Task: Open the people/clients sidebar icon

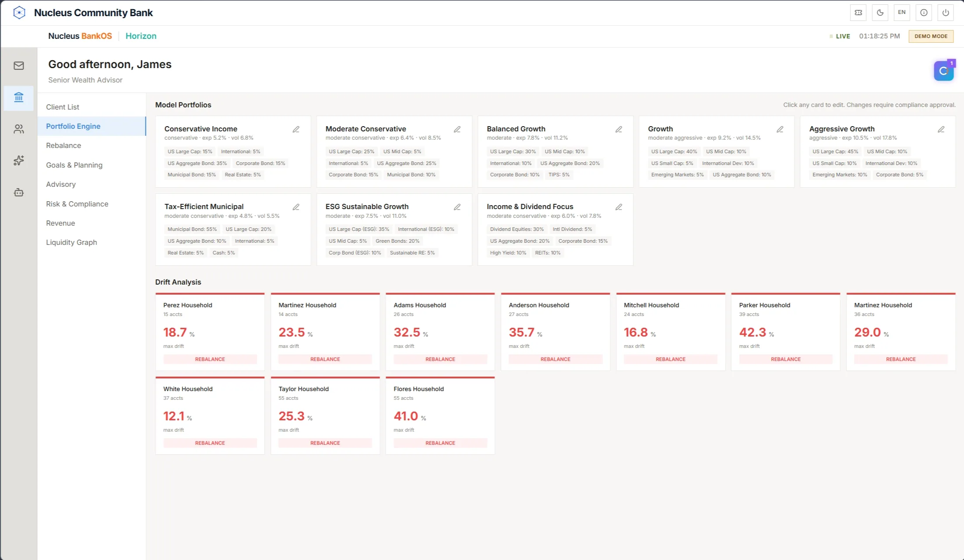Action: [19, 129]
